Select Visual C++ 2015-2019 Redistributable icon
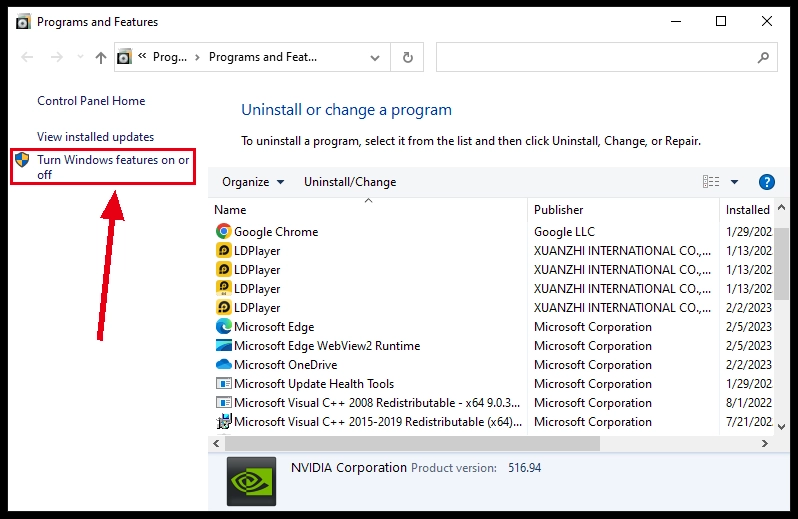This screenshot has height=519, width=798. pyautogui.click(x=223, y=421)
